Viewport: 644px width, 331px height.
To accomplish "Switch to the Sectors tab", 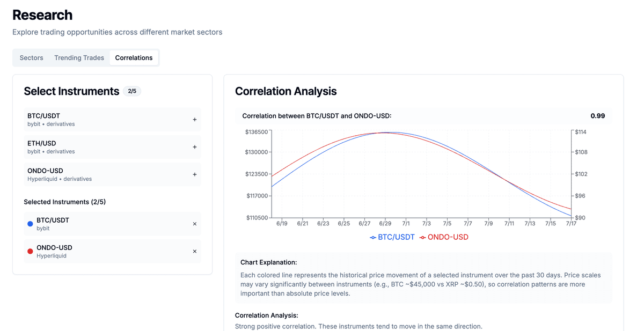I will (x=31, y=57).
